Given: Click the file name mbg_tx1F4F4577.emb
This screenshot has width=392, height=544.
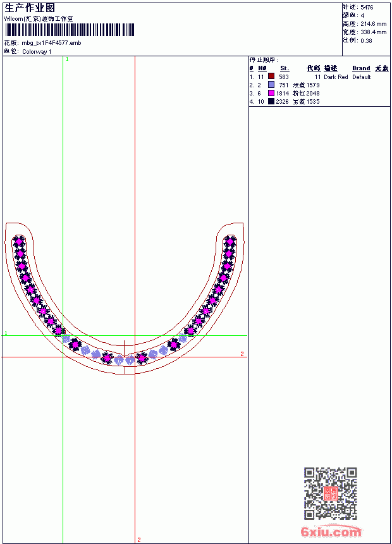Looking at the screenshot, I should tap(51, 43).
